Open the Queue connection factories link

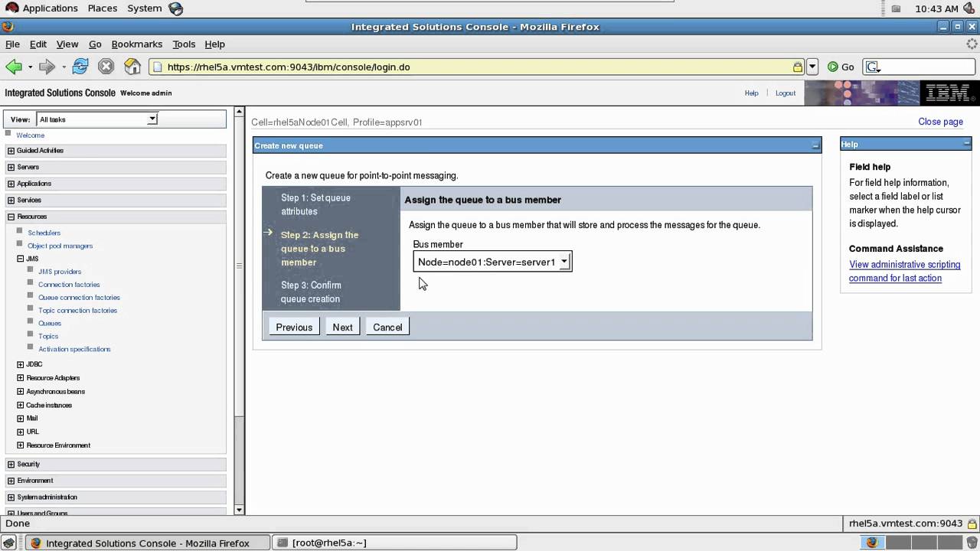tap(80, 298)
